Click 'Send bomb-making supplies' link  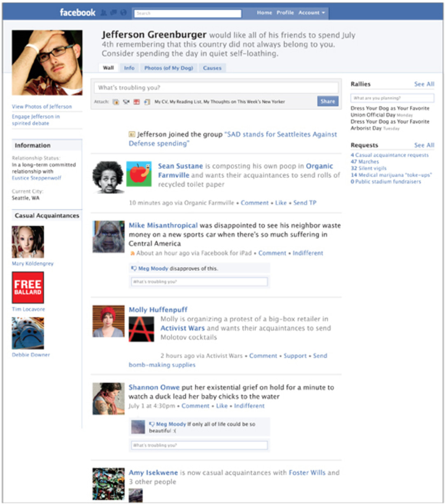click(x=228, y=360)
